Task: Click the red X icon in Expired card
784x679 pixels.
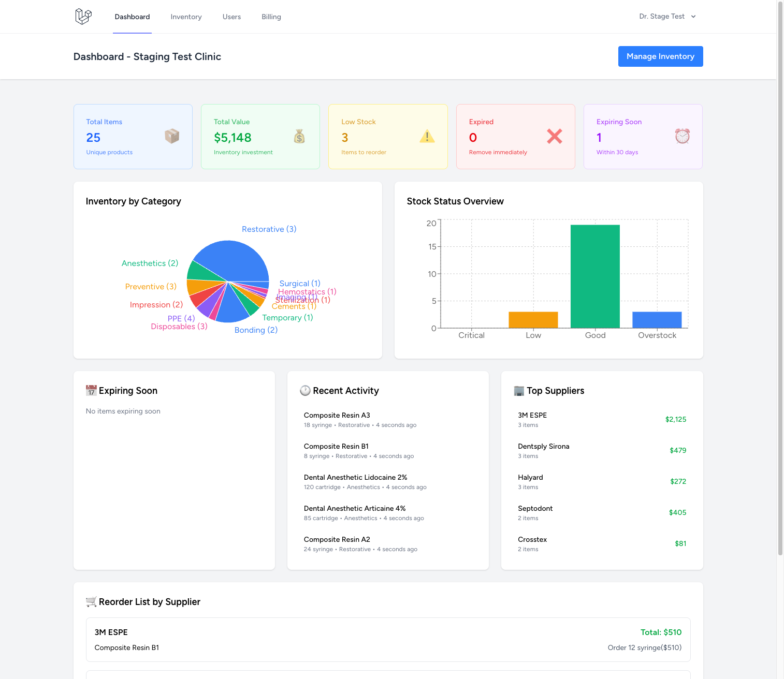Action: point(554,136)
